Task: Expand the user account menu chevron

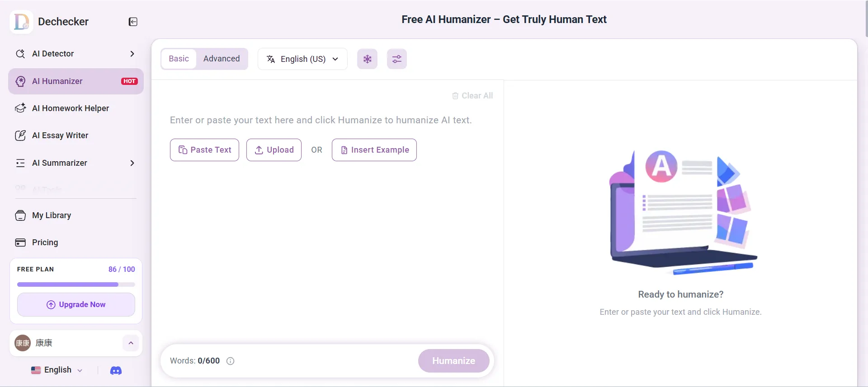Action: (131, 343)
